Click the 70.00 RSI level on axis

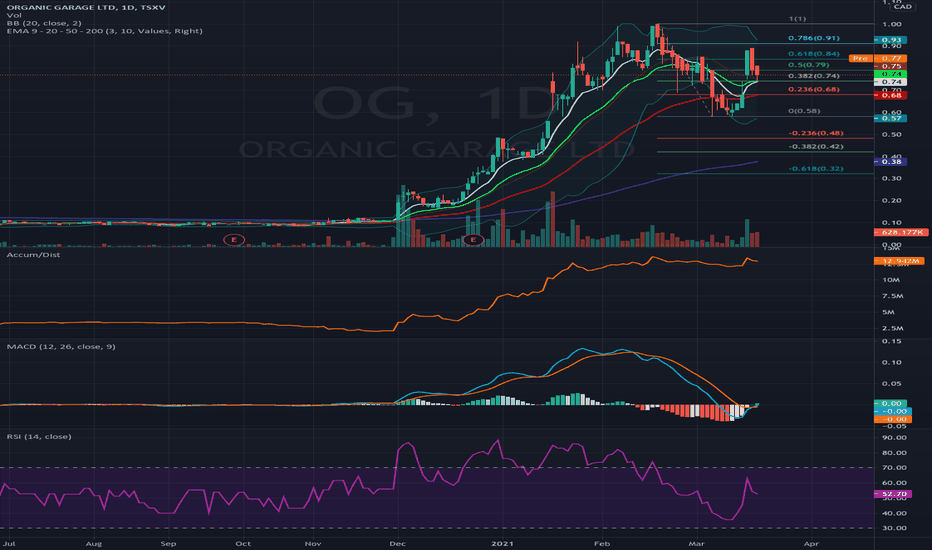tap(894, 468)
